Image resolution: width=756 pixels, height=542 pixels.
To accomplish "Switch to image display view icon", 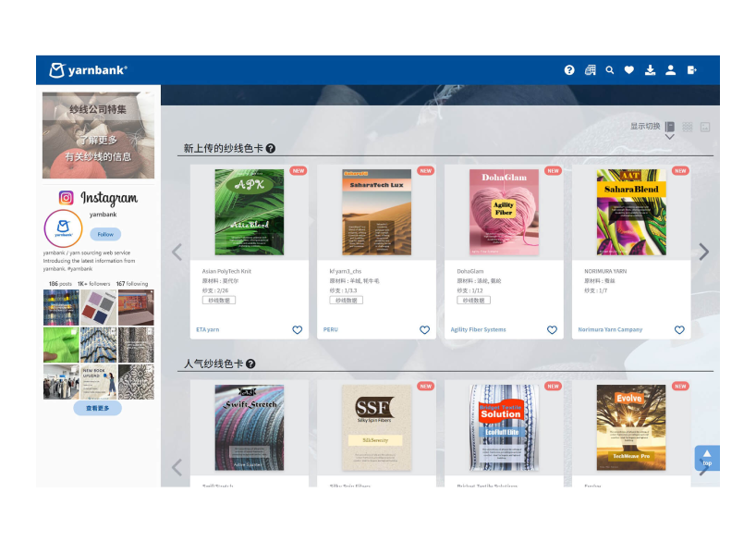I will pyautogui.click(x=705, y=127).
